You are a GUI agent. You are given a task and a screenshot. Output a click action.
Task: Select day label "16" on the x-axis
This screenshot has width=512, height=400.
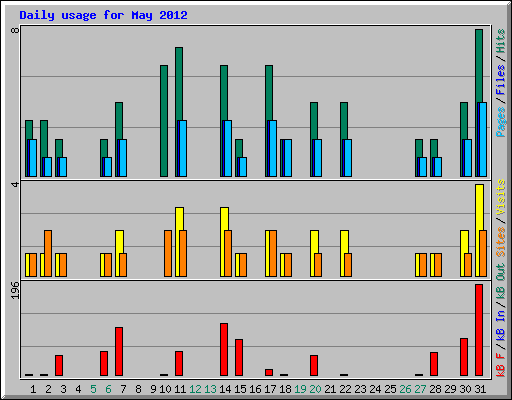tap(255, 389)
